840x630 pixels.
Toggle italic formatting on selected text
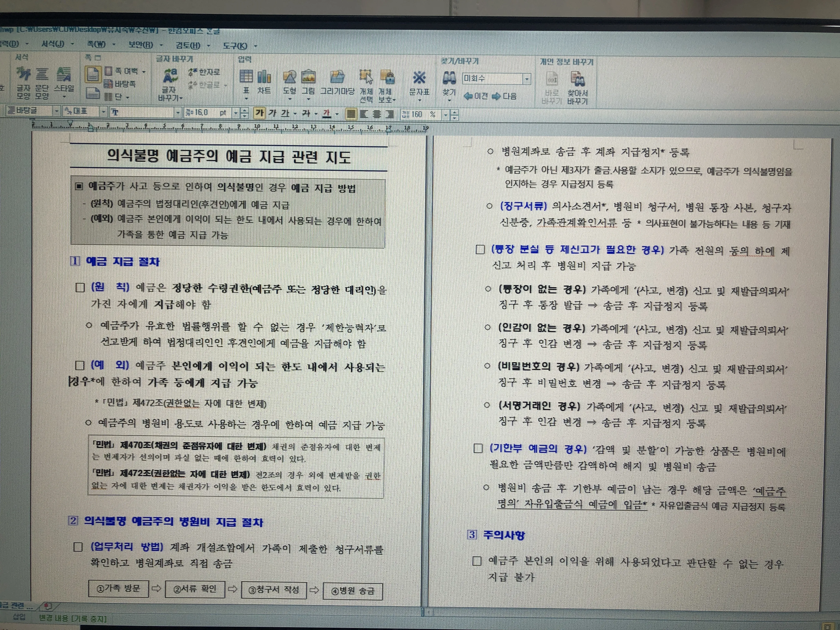pyautogui.click(x=272, y=114)
